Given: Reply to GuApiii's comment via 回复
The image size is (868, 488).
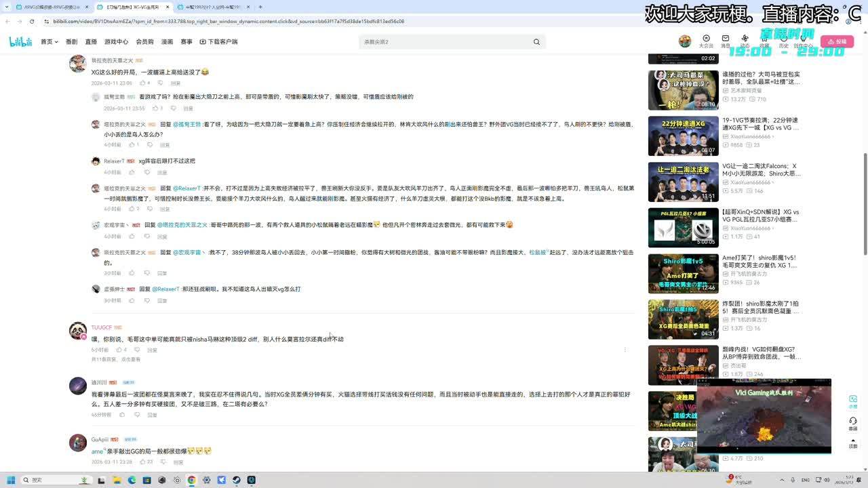Looking at the screenshot, I should pyautogui.click(x=178, y=462).
